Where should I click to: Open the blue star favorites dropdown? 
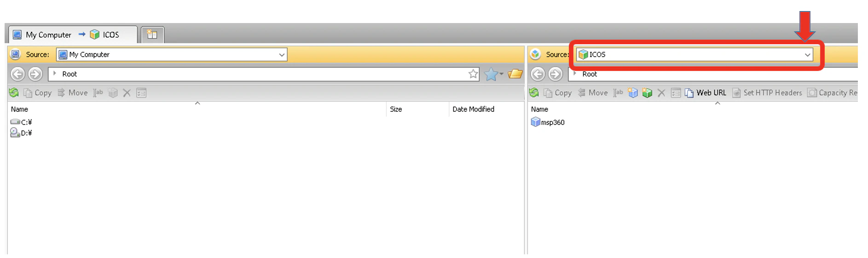pyautogui.click(x=494, y=74)
